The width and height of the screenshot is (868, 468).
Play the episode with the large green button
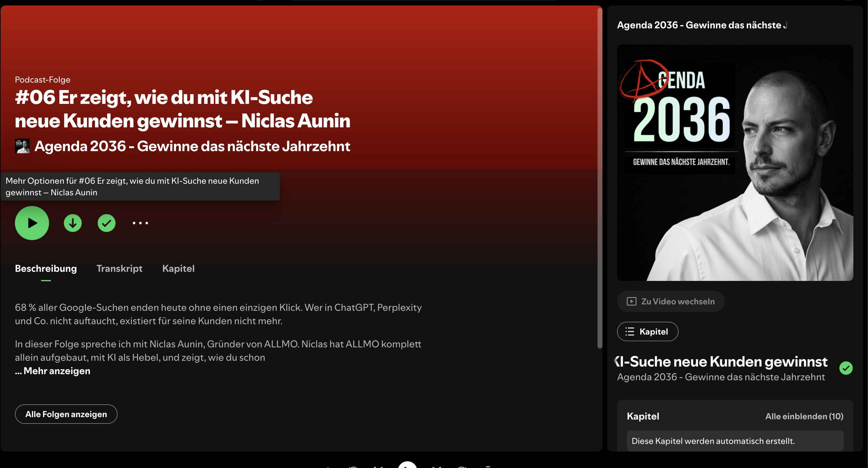tap(32, 223)
